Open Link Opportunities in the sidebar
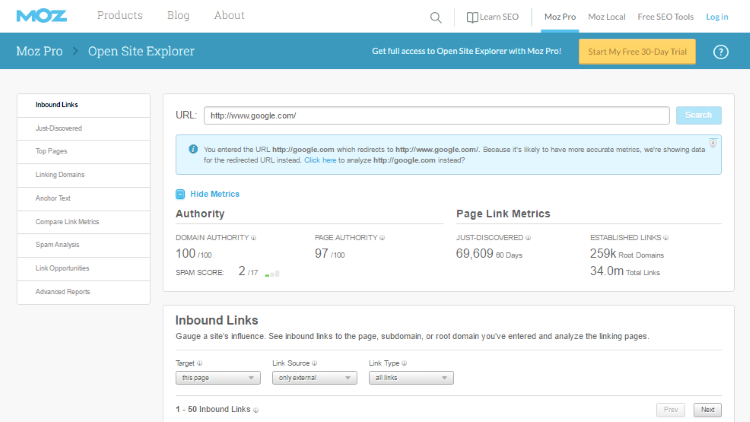Image resolution: width=750 pixels, height=422 pixels. [x=84, y=268]
